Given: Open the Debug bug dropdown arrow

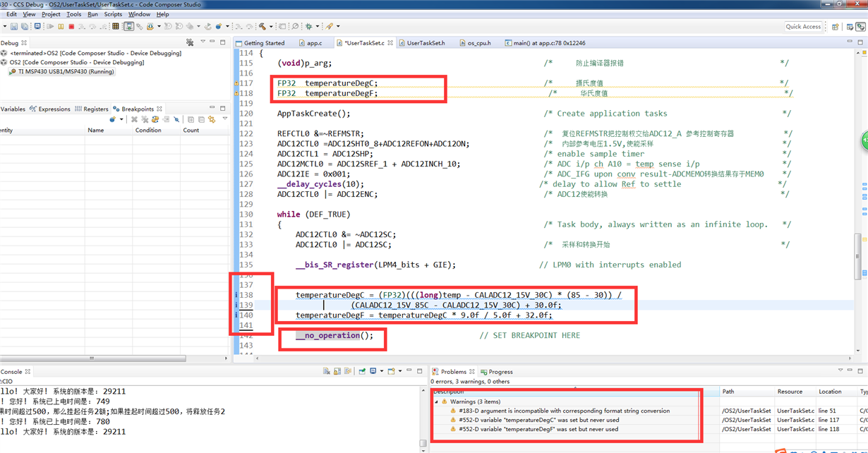Looking at the screenshot, I should point(318,26).
